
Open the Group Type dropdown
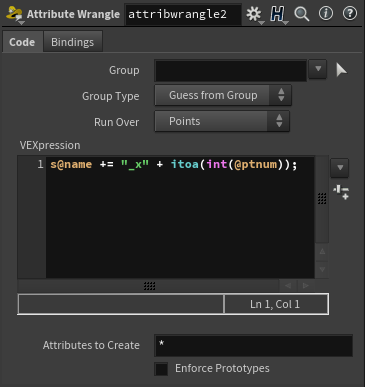click(x=223, y=95)
